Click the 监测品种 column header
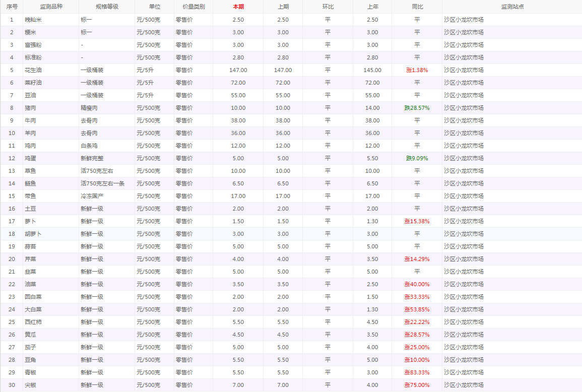The width and height of the screenshot is (582, 392). (51, 7)
